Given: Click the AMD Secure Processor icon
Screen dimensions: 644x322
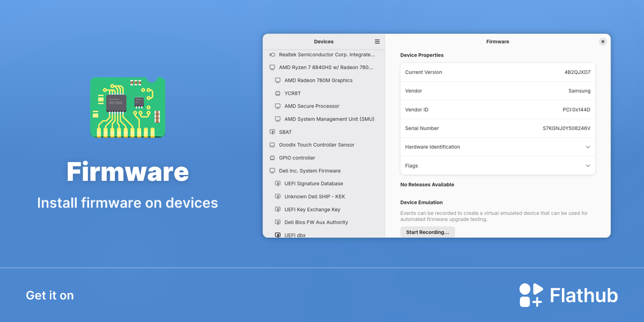Looking at the screenshot, I should (x=277, y=106).
